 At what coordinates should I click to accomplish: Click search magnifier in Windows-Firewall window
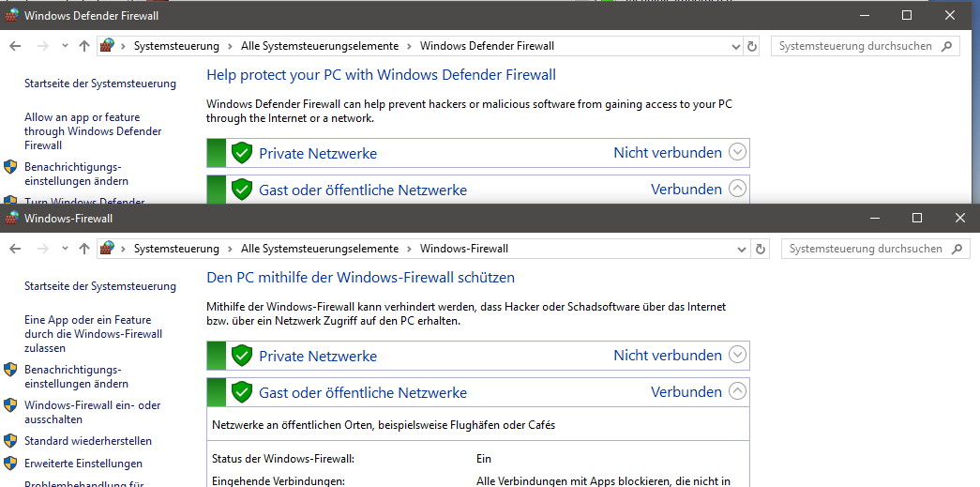pyautogui.click(x=957, y=248)
